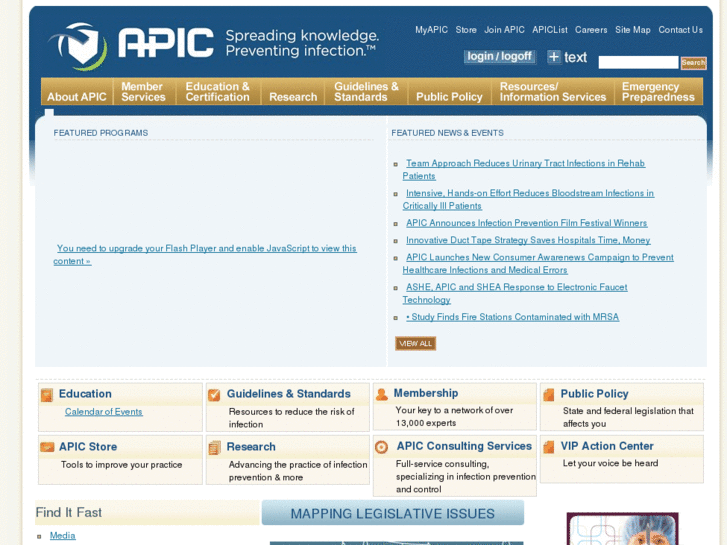Click the Research section heading

(x=251, y=447)
